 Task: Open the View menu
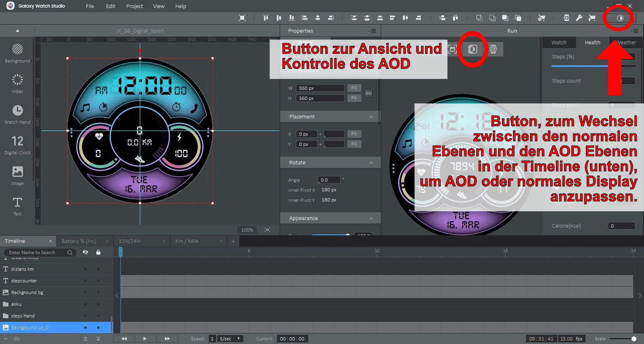pyautogui.click(x=159, y=6)
